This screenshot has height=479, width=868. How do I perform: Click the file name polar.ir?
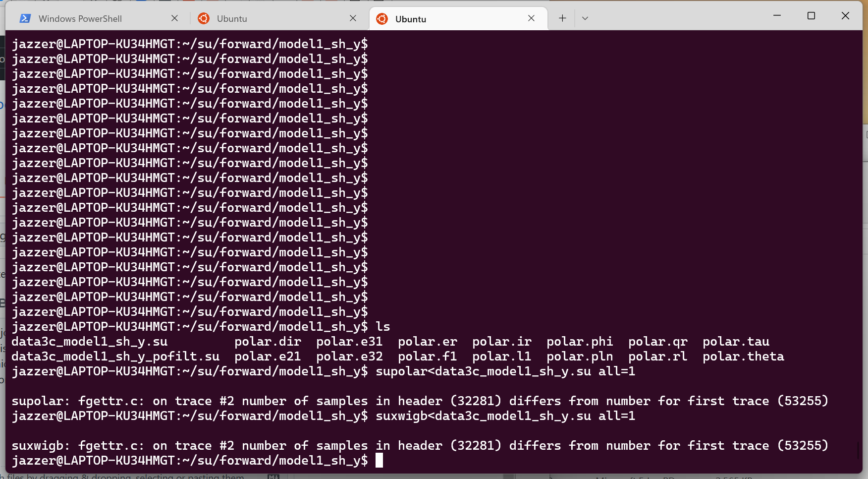pyautogui.click(x=502, y=342)
